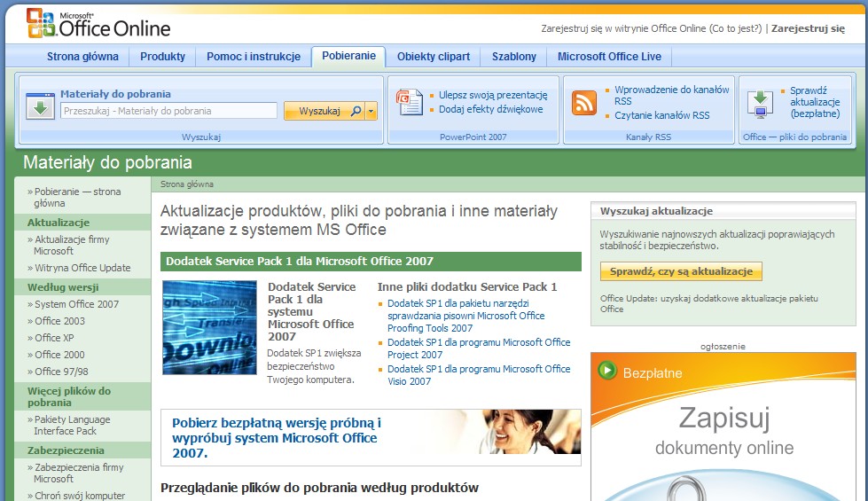868x501 pixels.
Task: Click the orange RSS feed icon
Action: [x=584, y=103]
